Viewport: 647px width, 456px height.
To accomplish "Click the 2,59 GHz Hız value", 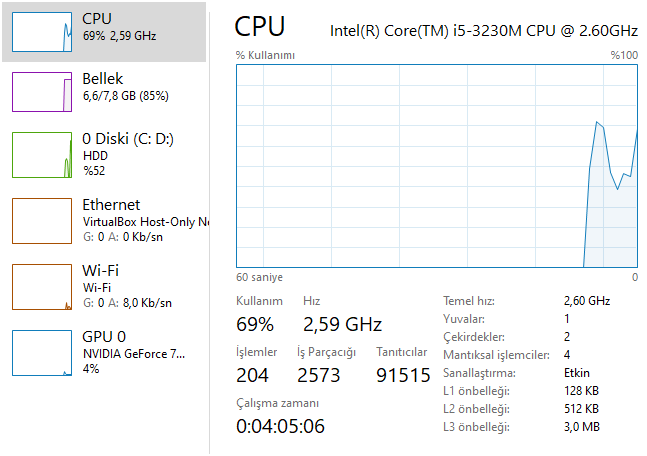I will point(342,324).
